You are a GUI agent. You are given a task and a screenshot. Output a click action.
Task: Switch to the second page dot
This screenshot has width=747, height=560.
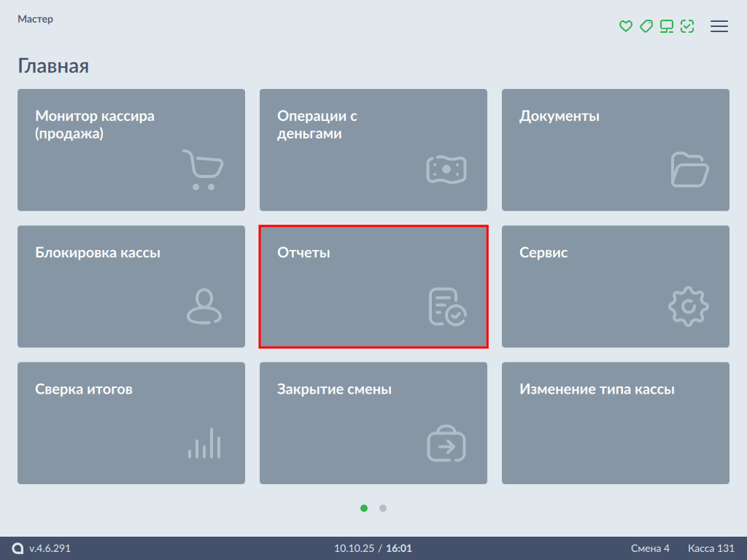point(383,508)
